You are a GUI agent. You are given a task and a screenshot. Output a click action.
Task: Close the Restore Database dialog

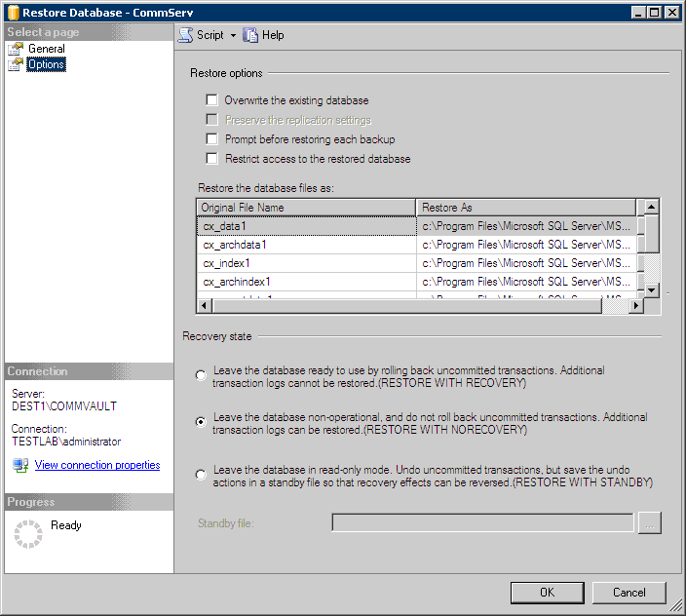[671, 13]
